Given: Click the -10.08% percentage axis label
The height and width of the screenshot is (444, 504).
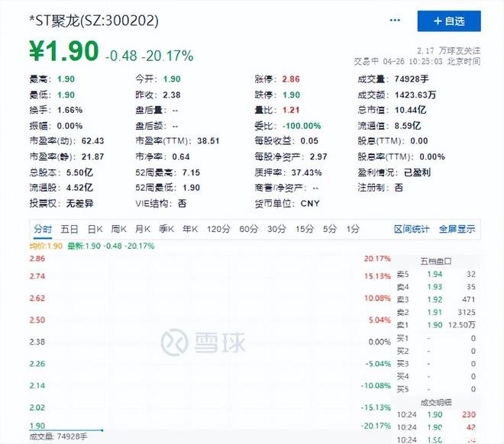Looking at the screenshot, I should coord(376,385).
